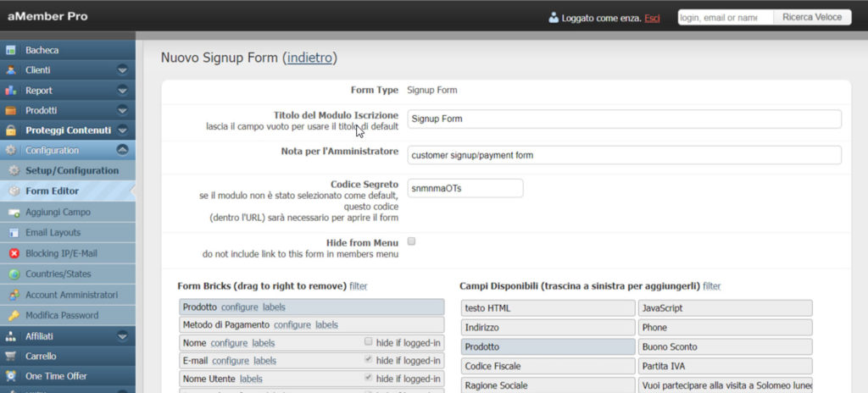
Task: Click the Carrello shopping cart icon
Action: 11,356
